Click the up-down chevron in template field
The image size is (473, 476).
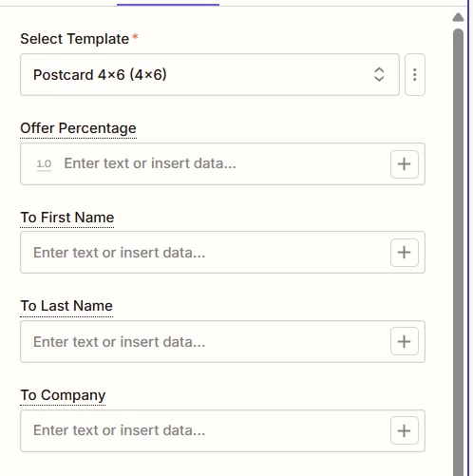pyautogui.click(x=379, y=75)
